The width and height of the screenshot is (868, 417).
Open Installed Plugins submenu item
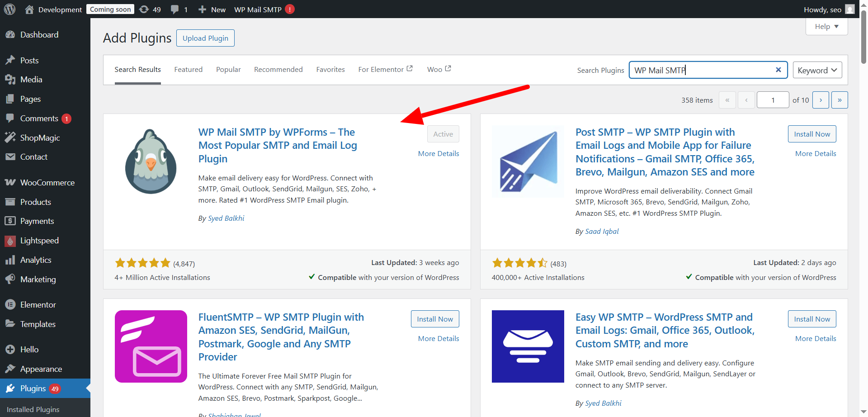(33, 409)
